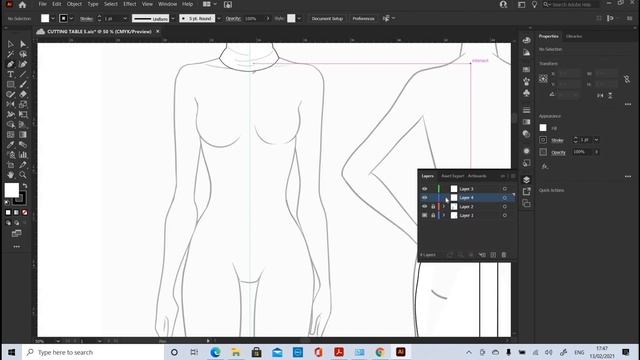Select the Width tool

(11, 115)
